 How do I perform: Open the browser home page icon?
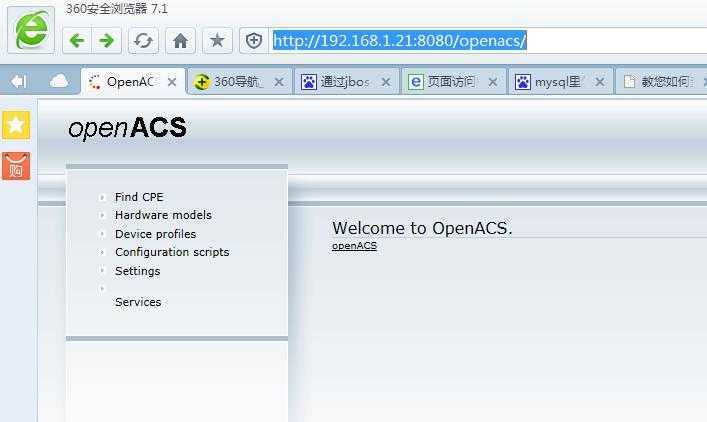pos(180,41)
